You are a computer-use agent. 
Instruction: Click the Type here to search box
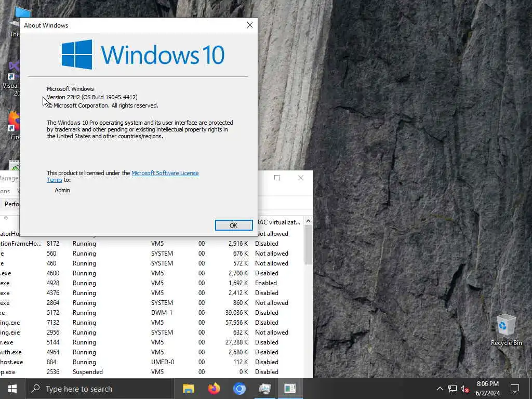pyautogui.click(x=99, y=389)
